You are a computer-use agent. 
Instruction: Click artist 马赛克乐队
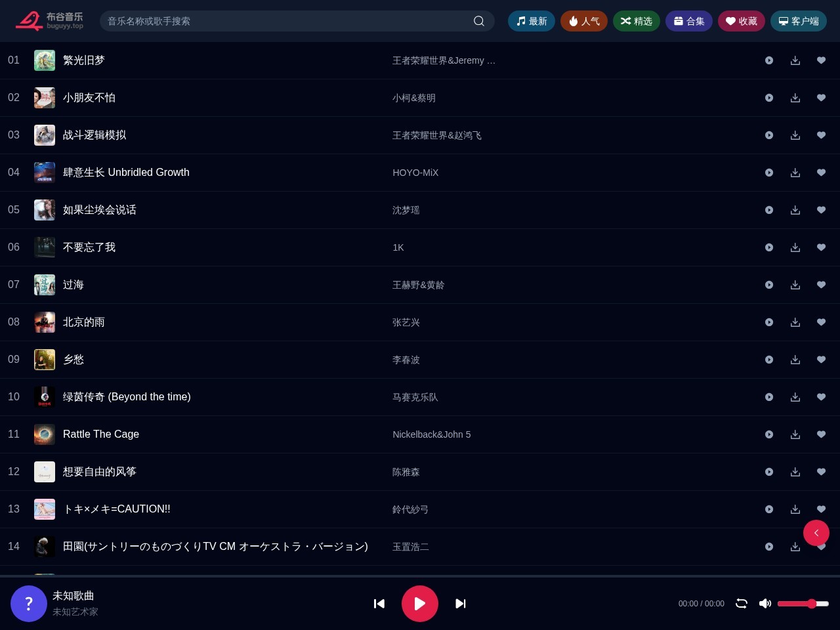415,397
